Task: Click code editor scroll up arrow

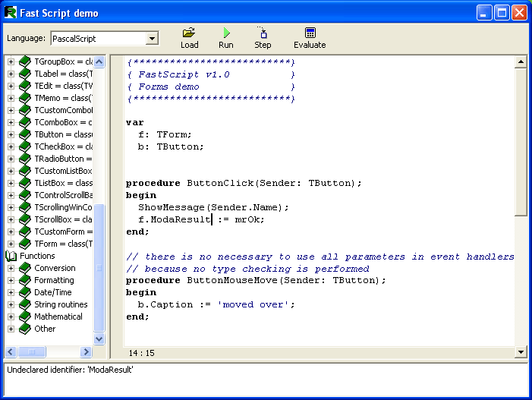Action: pos(521,61)
